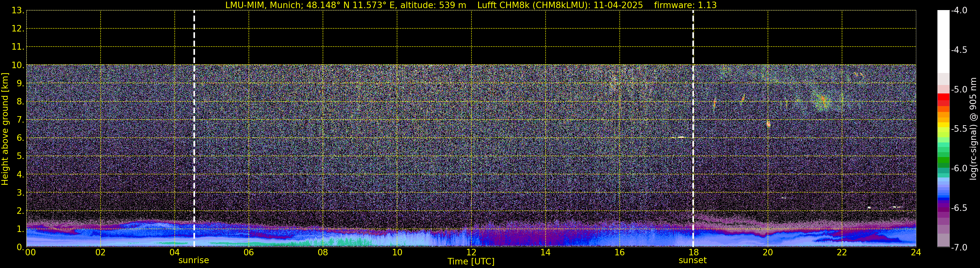
Task: Click the '0' height axis tick label
Action: tap(20, 248)
